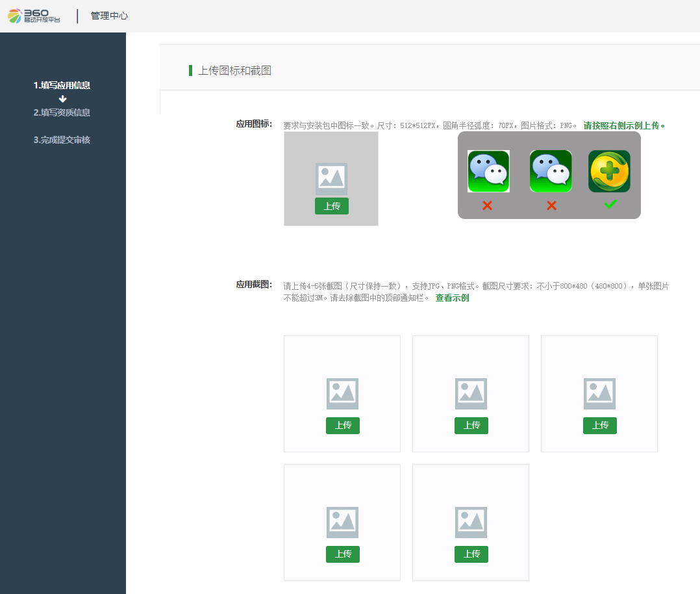Click the 应用图标: label
The width and height of the screenshot is (700, 594).
click(x=254, y=124)
